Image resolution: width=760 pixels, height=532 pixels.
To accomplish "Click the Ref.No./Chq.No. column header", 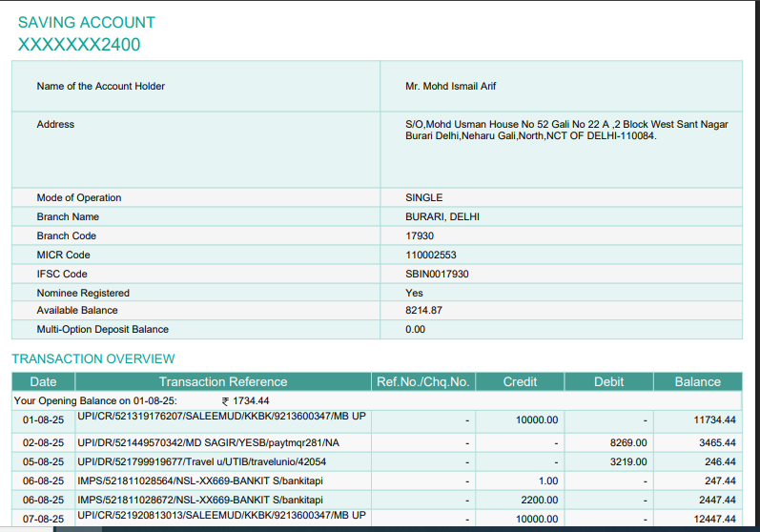I will 423,382.
